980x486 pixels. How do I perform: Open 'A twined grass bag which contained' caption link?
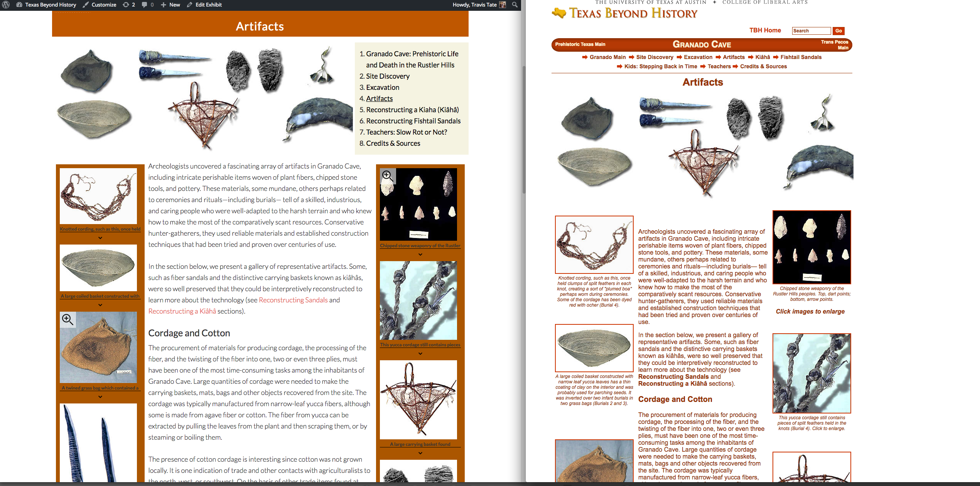pyautogui.click(x=100, y=388)
